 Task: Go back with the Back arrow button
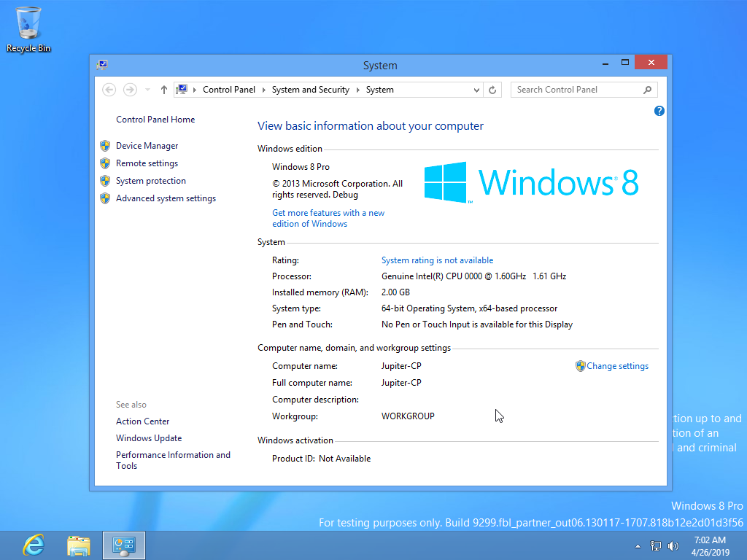[109, 90]
